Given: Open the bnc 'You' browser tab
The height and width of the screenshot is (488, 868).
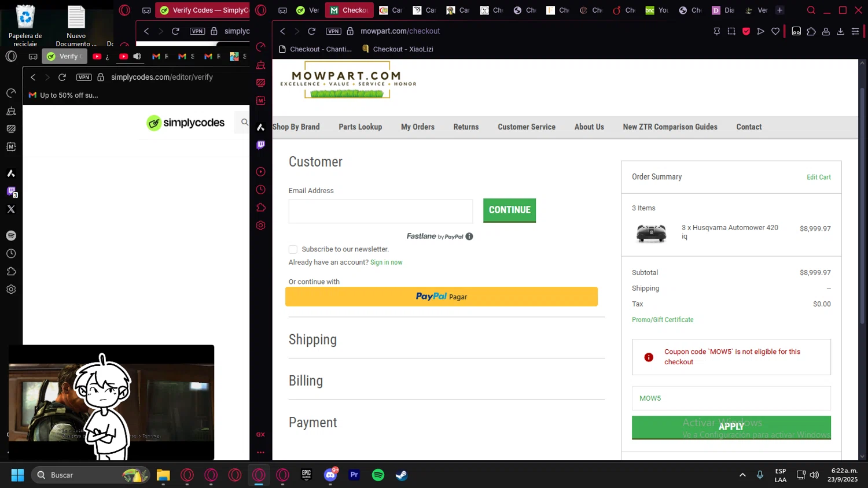Looking at the screenshot, I should pos(656,10).
